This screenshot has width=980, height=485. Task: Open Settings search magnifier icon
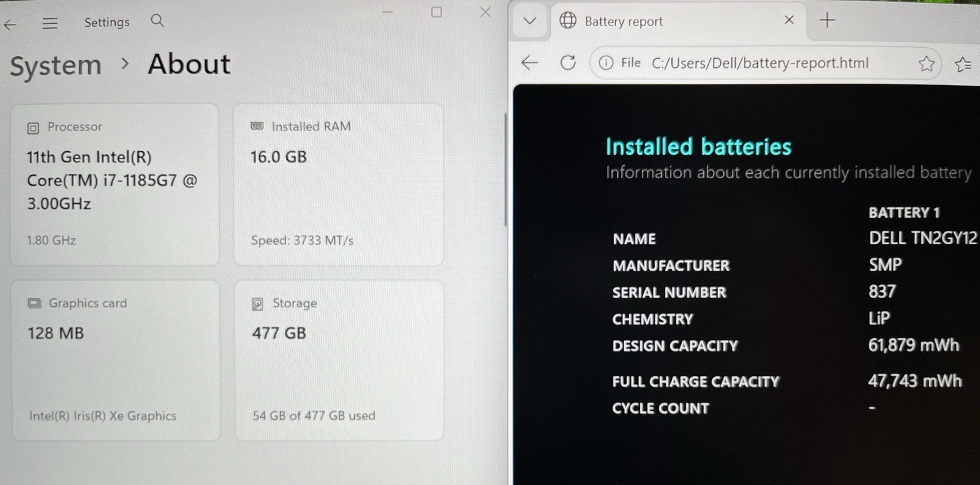tap(157, 20)
